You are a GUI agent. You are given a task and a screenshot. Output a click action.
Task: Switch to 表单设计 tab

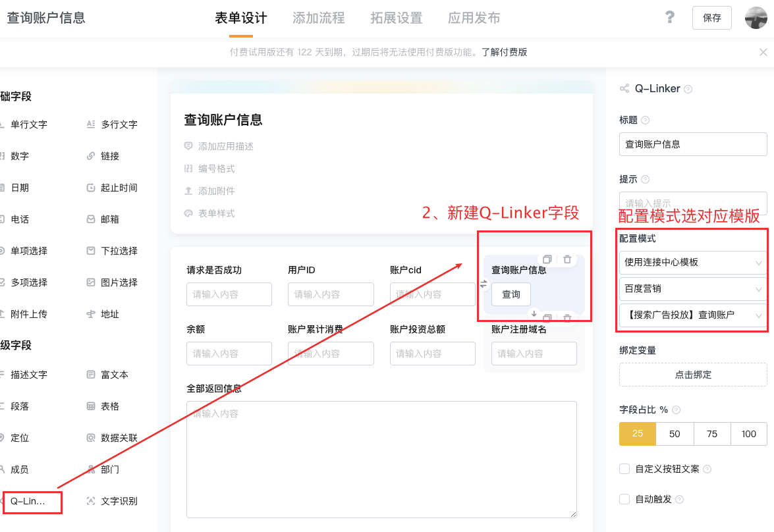(241, 18)
